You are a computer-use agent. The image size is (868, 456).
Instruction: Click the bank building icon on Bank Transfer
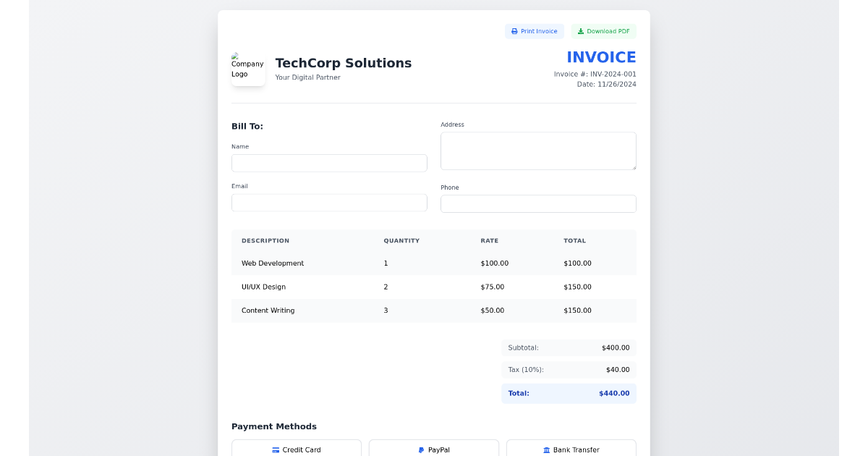point(545,450)
